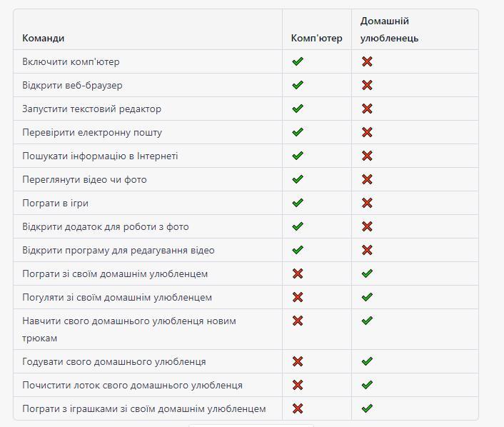The height and width of the screenshot is (427, 504).
Task: Click the text Пошукати інформацію в Інтернеті
Action: click(100, 156)
